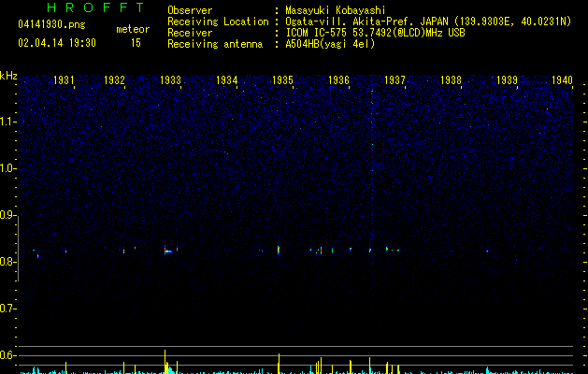Click the 0.9 frequency axis label

pos(7,215)
